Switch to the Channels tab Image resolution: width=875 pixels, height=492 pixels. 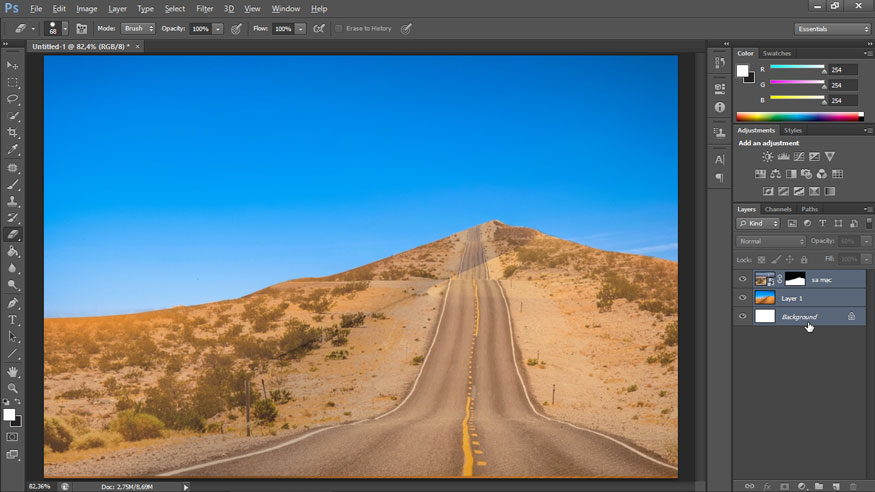click(x=778, y=209)
